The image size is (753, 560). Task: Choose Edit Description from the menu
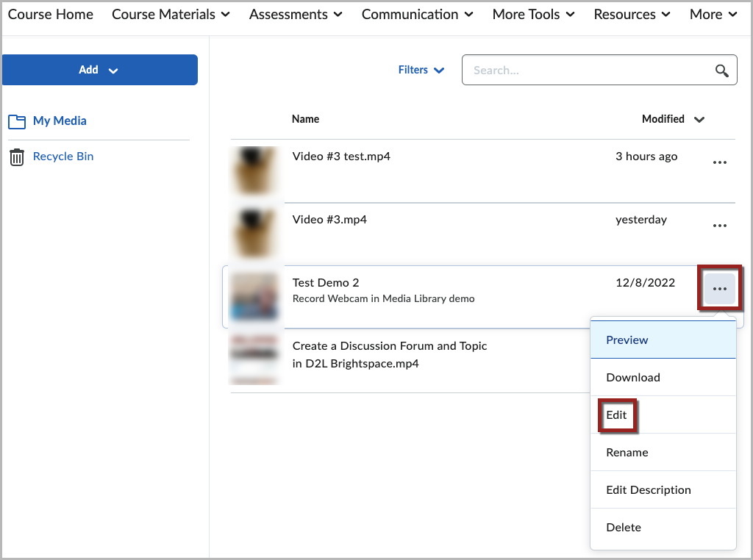663,489
